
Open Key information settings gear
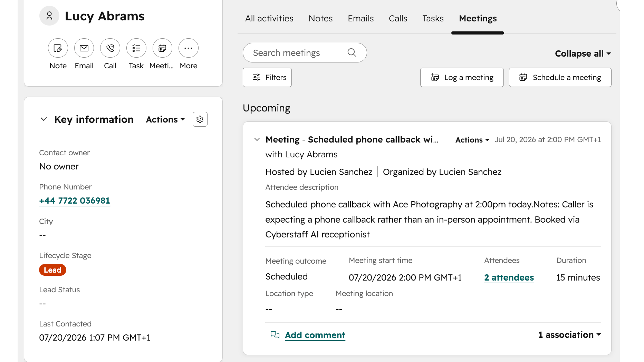200,119
